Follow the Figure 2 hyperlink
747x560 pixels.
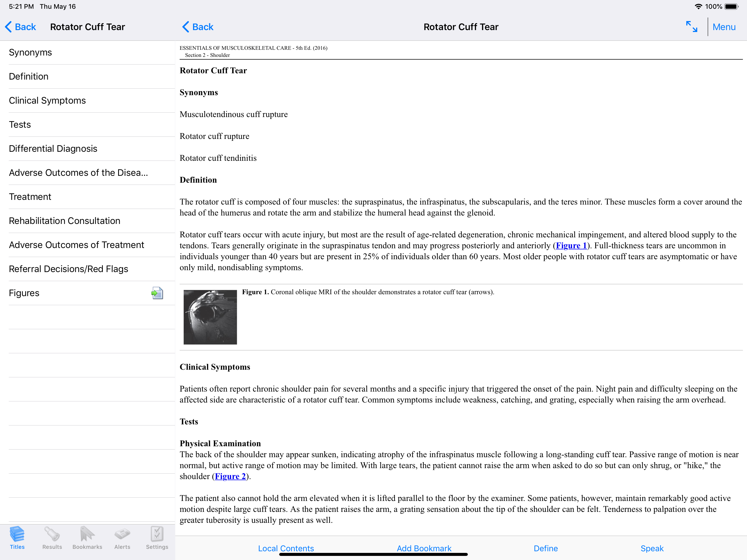(x=230, y=476)
